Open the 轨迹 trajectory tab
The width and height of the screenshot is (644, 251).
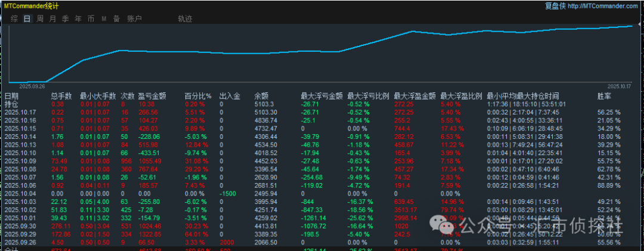[x=185, y=18]
